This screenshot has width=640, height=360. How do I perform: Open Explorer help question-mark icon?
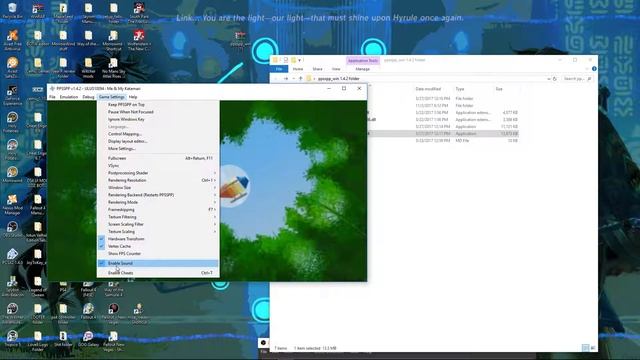[594, 69]
